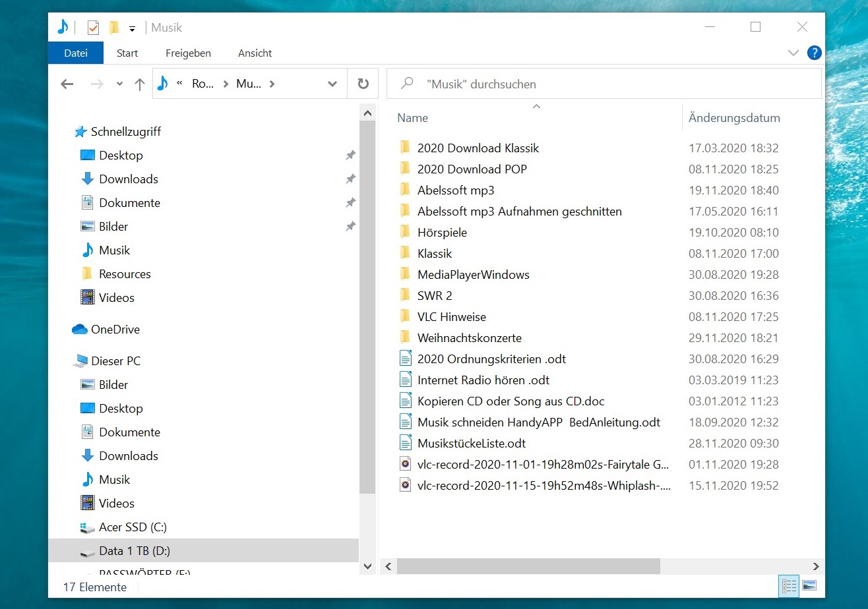This screenshot has height=609, width=868.
Task: Select the Hörspiele folder
Action: pos(442,232)
